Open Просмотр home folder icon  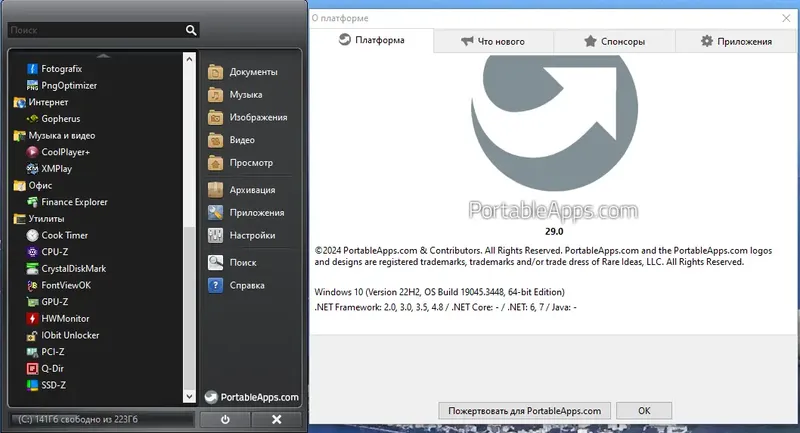[215, 163]
